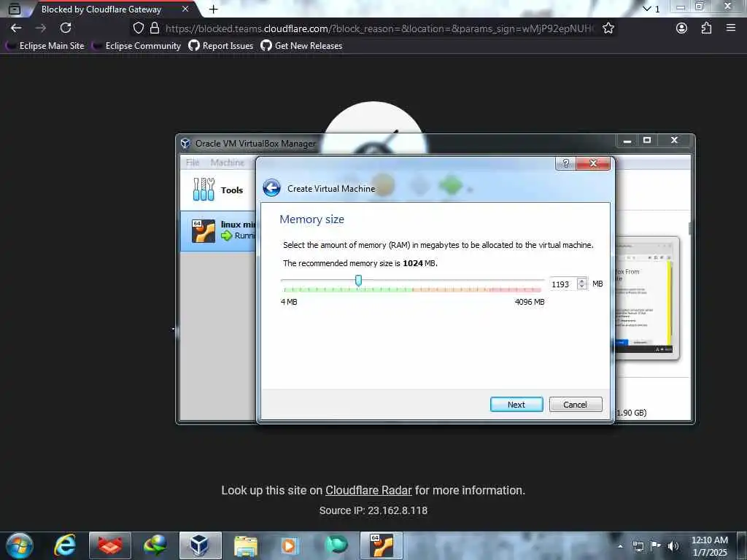Click the running VM taskbar icon

click(x=382, y=545)
